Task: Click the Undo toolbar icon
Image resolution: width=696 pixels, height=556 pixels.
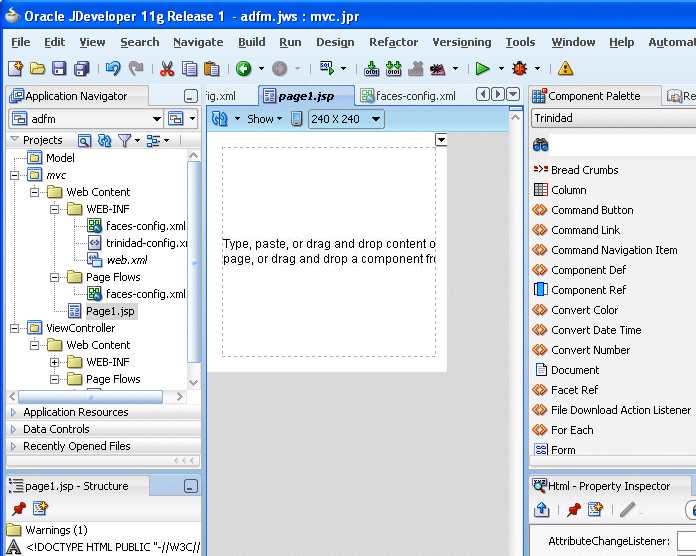Action: 113,69
